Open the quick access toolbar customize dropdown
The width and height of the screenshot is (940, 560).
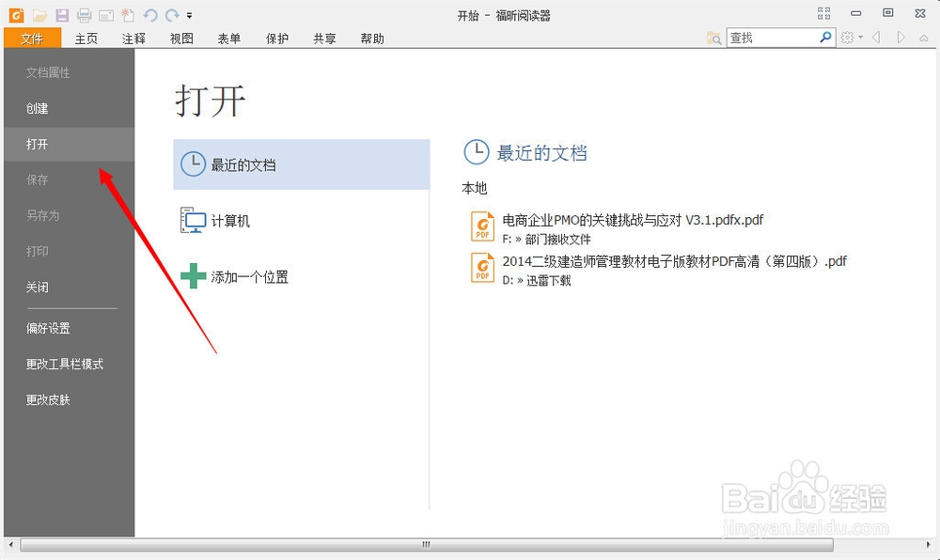[190, 15]
